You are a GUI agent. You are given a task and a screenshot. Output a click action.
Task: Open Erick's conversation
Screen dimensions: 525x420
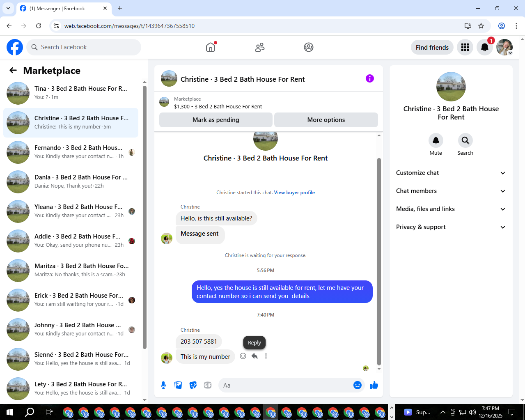pyautogui.click(x=71, y=300)
